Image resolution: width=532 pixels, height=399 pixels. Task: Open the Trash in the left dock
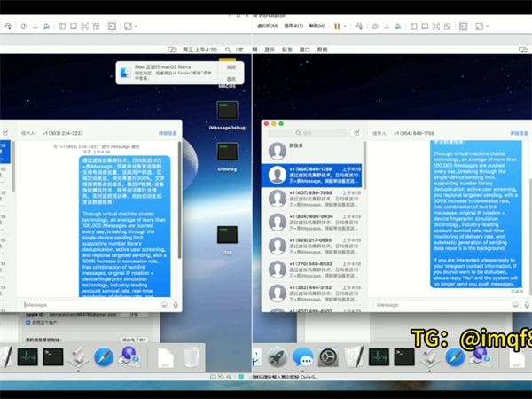pyautogui.click(x=191, y=356)
